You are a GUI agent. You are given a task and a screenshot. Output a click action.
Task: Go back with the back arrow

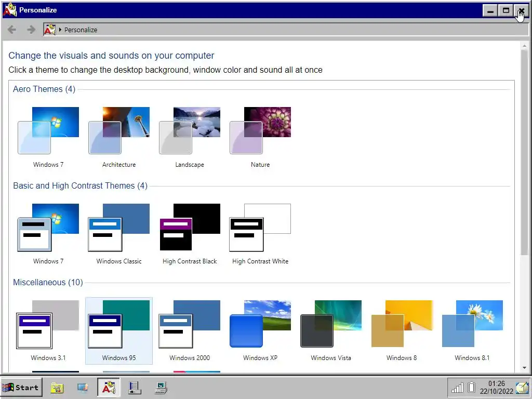pyautogui.click(x=12, y=30)
